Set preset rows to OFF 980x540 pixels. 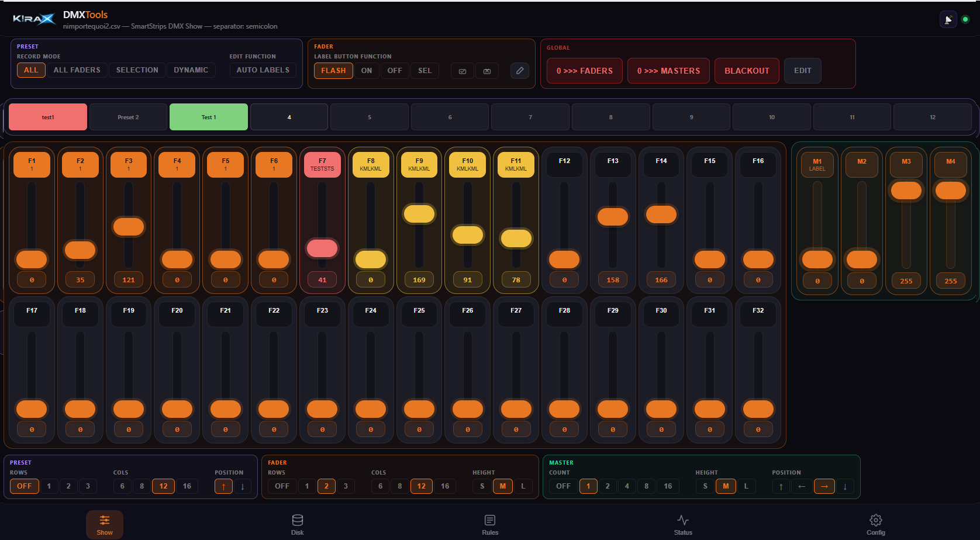coord(24,486)
